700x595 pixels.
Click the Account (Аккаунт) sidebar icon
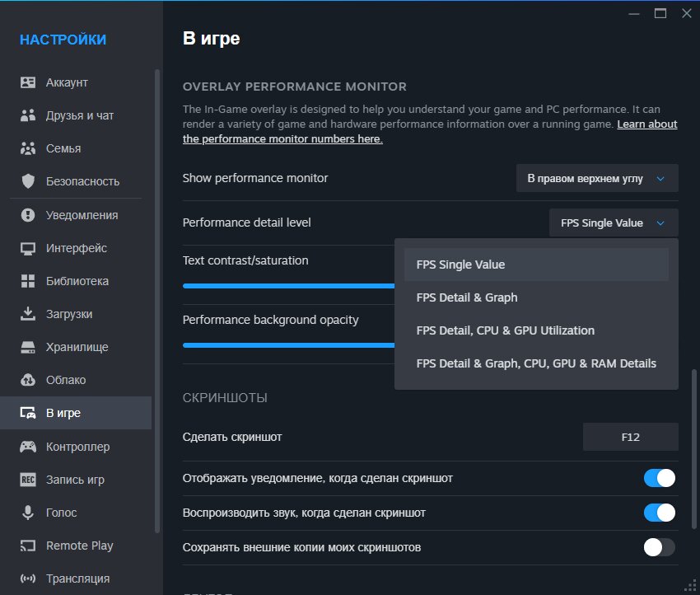[x=28, y=82]
